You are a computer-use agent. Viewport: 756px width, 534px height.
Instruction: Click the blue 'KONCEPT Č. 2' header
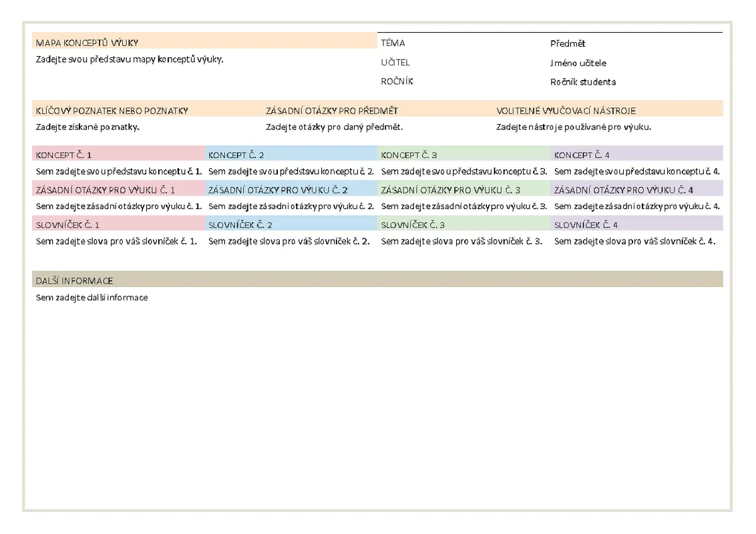236,155
